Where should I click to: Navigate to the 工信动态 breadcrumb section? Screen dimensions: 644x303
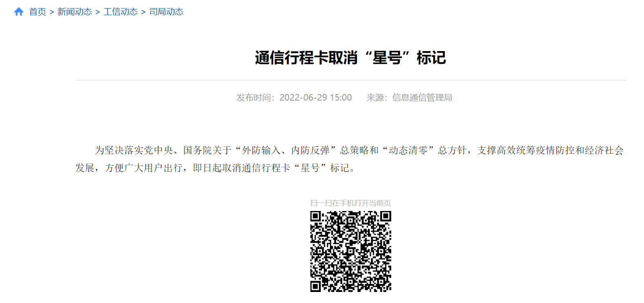point(120,12)
